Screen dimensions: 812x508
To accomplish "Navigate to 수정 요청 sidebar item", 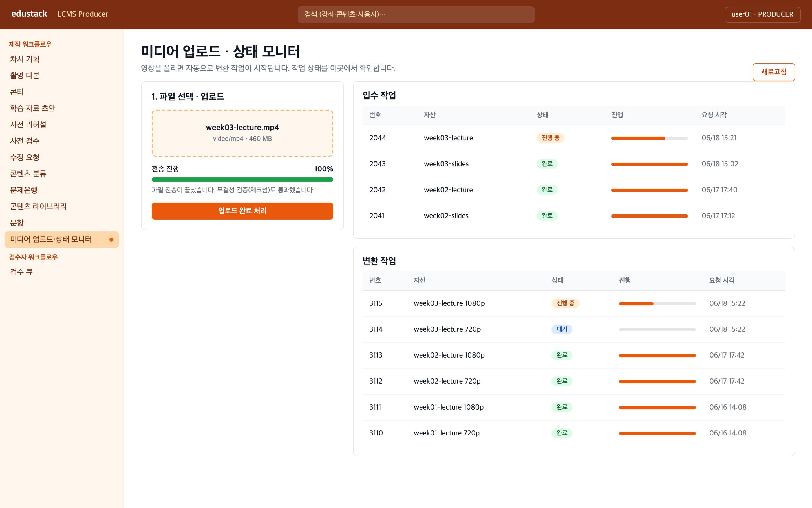I will (62, 157).
